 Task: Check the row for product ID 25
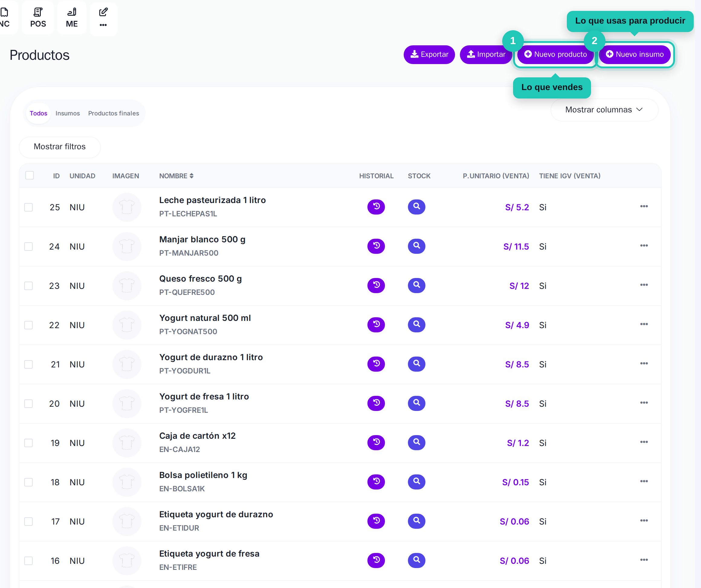pos(28,207)
